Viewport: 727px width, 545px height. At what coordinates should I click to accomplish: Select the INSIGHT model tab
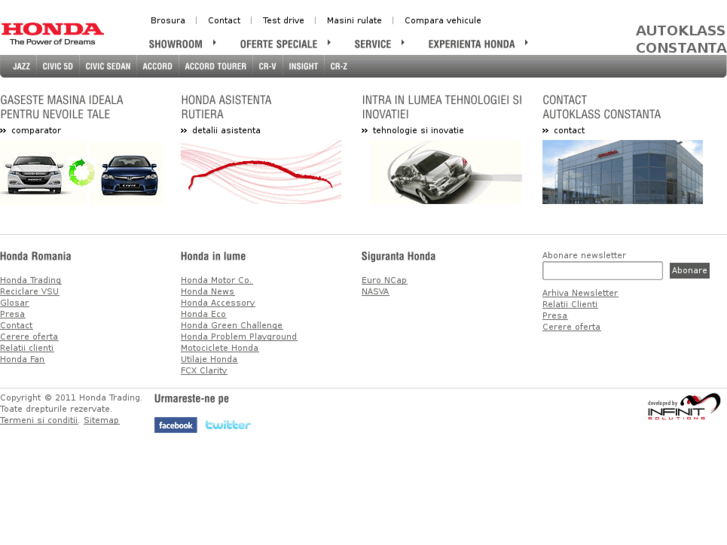(x=304, y=66)
